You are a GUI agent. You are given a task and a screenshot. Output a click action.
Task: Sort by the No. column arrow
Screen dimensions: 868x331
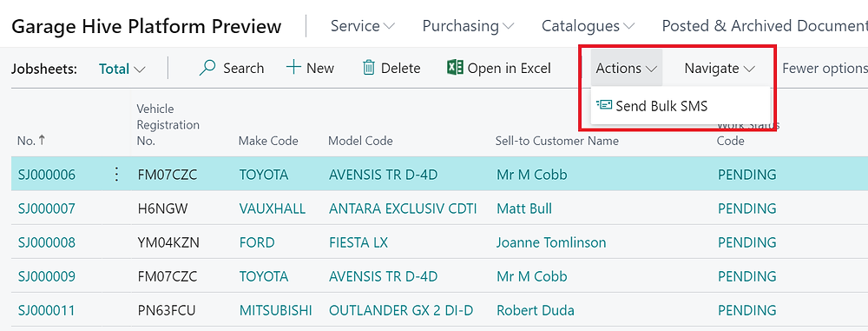tap(42, 141)
